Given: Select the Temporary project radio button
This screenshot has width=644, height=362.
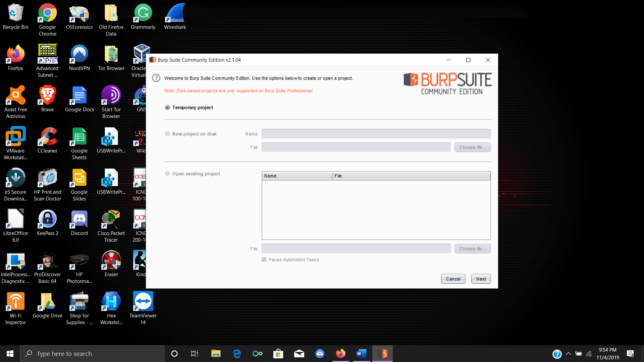Looking at the screenshot, I should point(167,108).
